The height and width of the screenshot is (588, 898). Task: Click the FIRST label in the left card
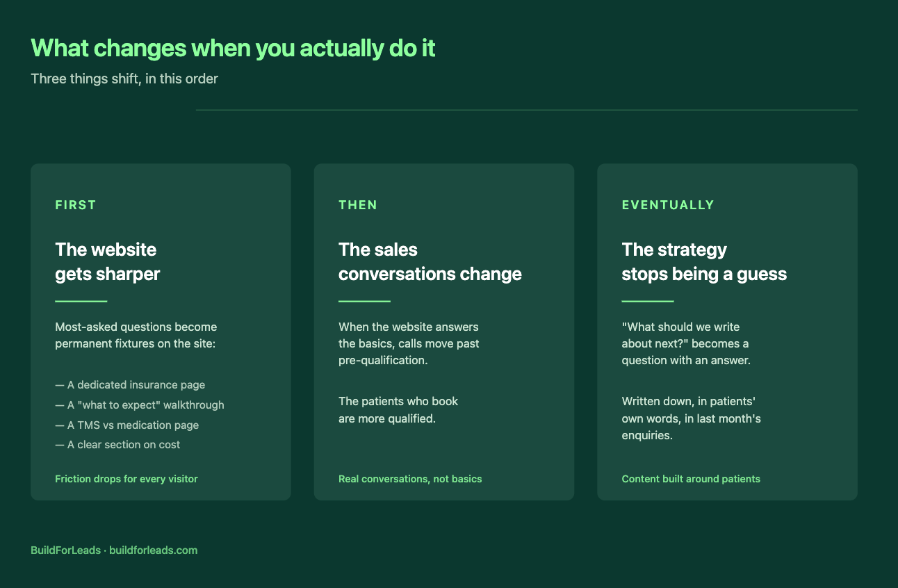(76, 205)
